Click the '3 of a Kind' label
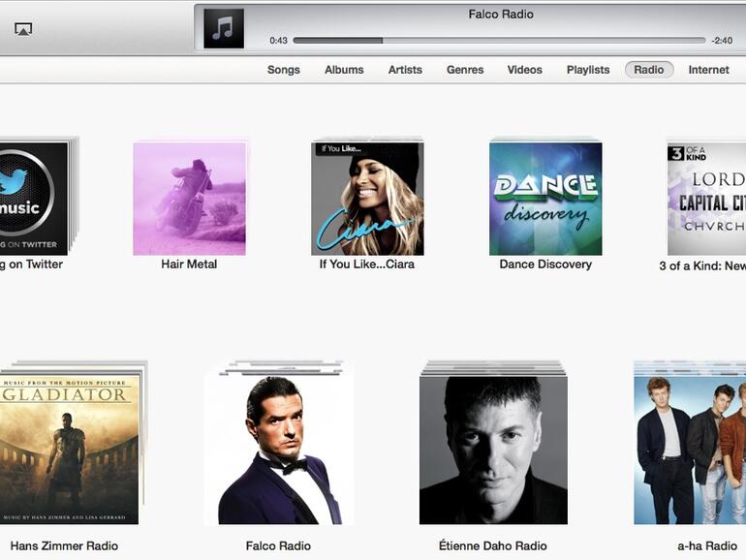746x560 pixels. tap(702, 265)
